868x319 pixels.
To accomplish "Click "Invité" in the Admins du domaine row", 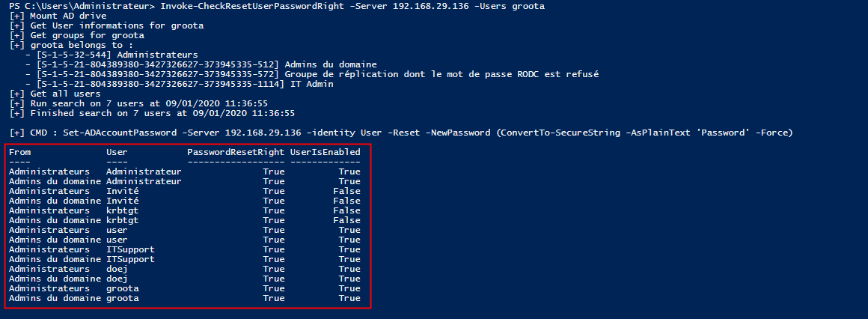I will pos(122,201).
